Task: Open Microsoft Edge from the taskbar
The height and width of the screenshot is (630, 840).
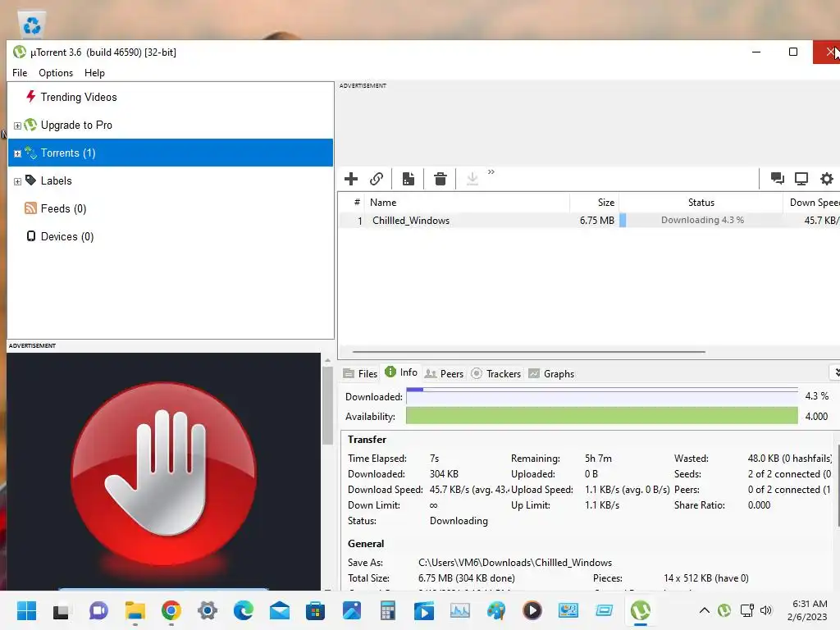Action: tap(243, 610)
